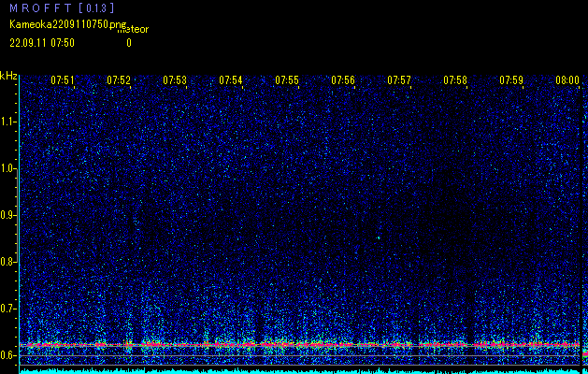The width and height of the screenshot is (588, 374).
Task: Click the kHz axis unit label
Action: [x=8, y=76]
